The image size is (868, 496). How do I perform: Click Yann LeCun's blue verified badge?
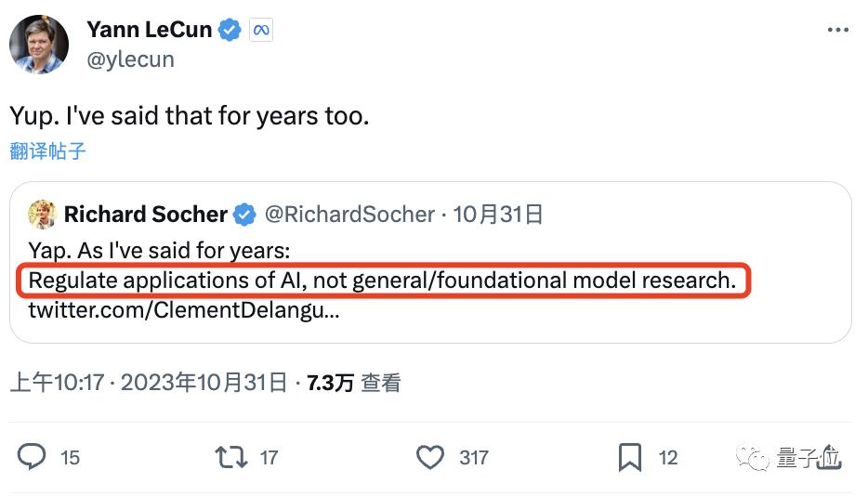pos(230,30)
